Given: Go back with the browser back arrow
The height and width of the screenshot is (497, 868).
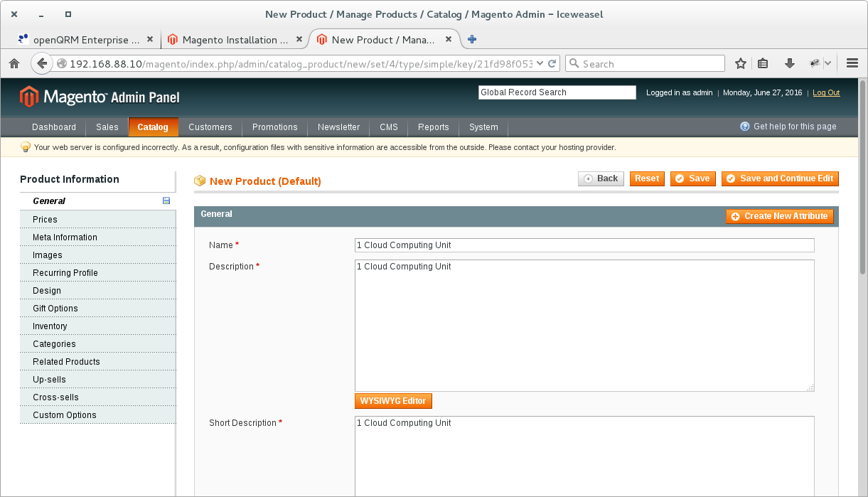Looking at the screenshot, I should 42,63.
